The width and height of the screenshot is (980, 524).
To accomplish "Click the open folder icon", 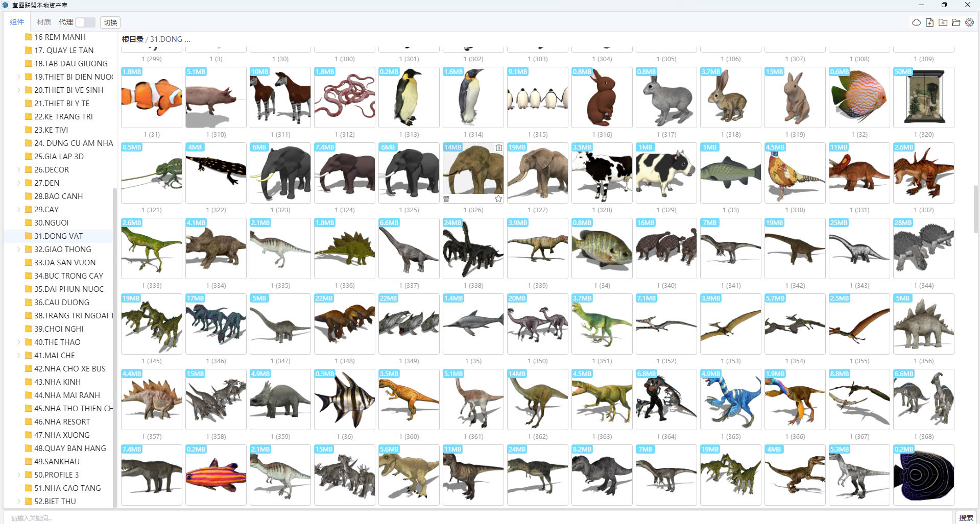I will (x=956, y=22).
